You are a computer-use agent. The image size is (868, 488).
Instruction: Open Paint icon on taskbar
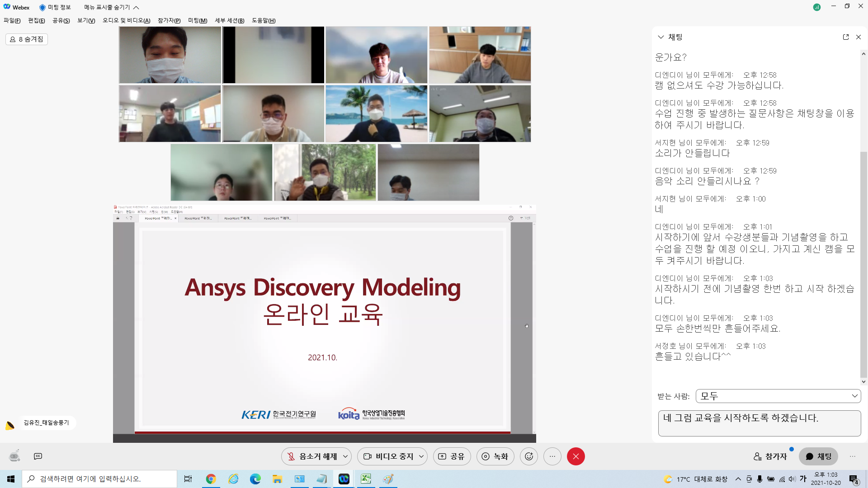[388, 479]
